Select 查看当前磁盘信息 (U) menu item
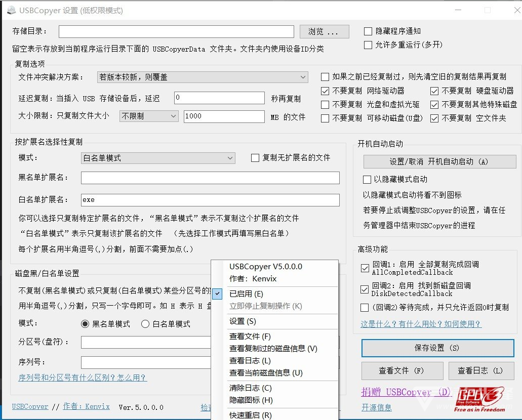Image resolution: width=522 pixels, height=420 pixels. coord(275,373)
